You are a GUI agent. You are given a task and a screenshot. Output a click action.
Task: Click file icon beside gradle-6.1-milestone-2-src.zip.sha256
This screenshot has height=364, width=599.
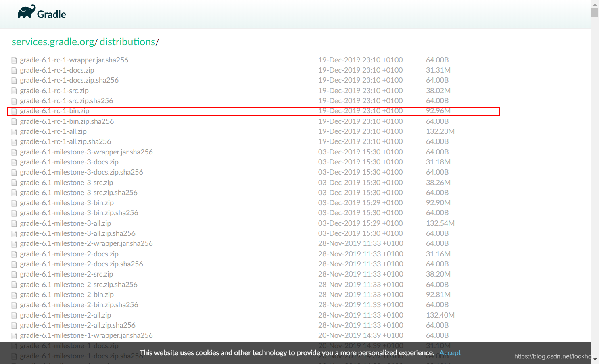(14, 285)
